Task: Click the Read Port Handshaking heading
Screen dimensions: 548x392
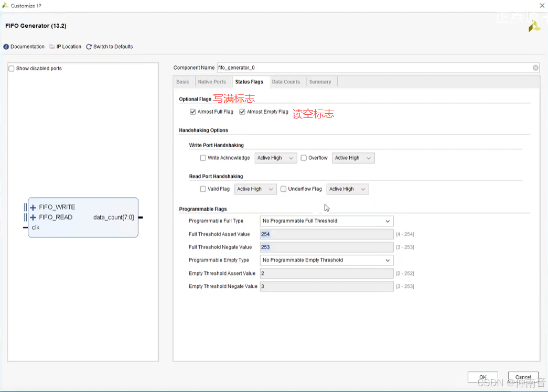Action: pos(216,177)
